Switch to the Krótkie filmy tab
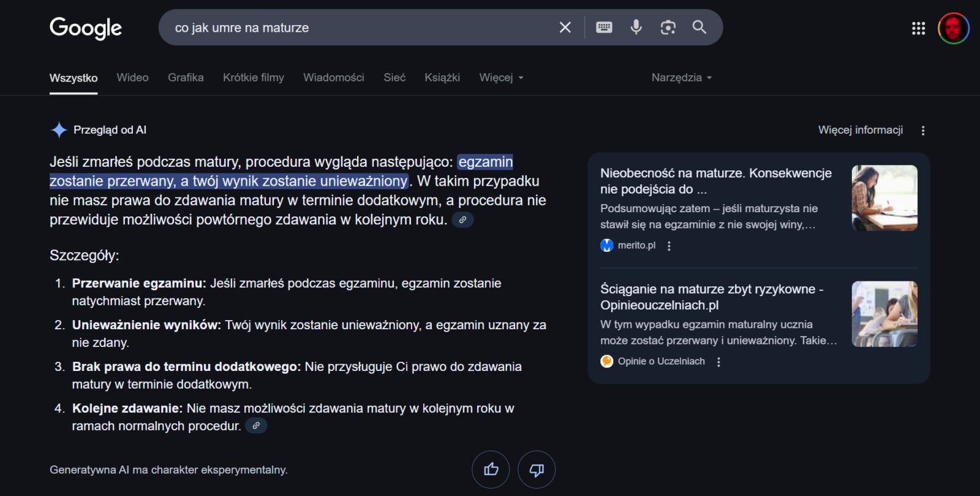The height and width of the screenshot is (496, 980). 254,78
